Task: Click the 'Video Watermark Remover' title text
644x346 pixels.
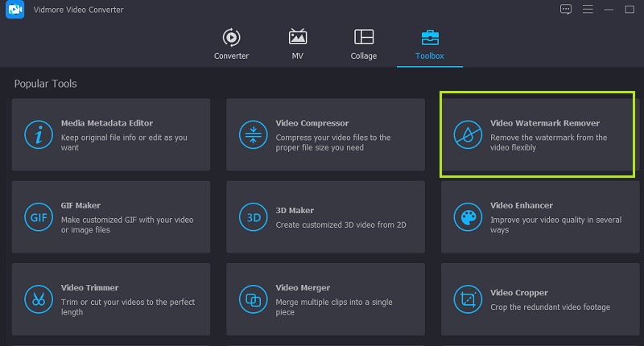Action: pyautogui.click(x=544, y=123)
